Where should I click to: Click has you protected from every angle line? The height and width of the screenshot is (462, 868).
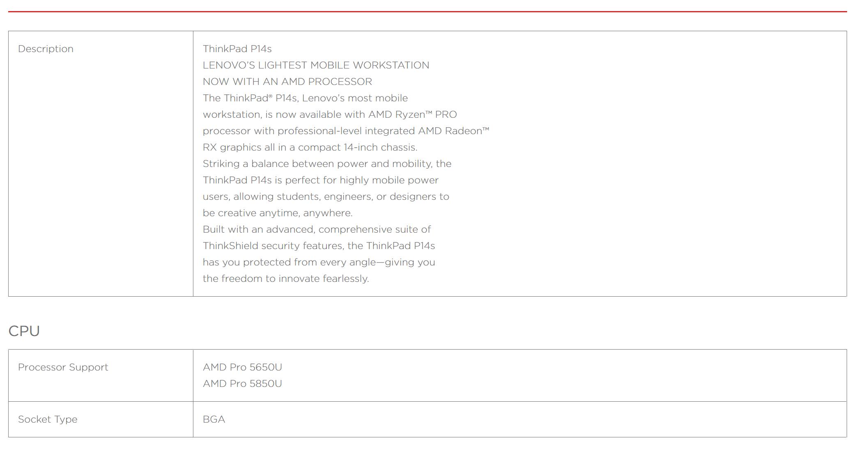tap(319, 262)
